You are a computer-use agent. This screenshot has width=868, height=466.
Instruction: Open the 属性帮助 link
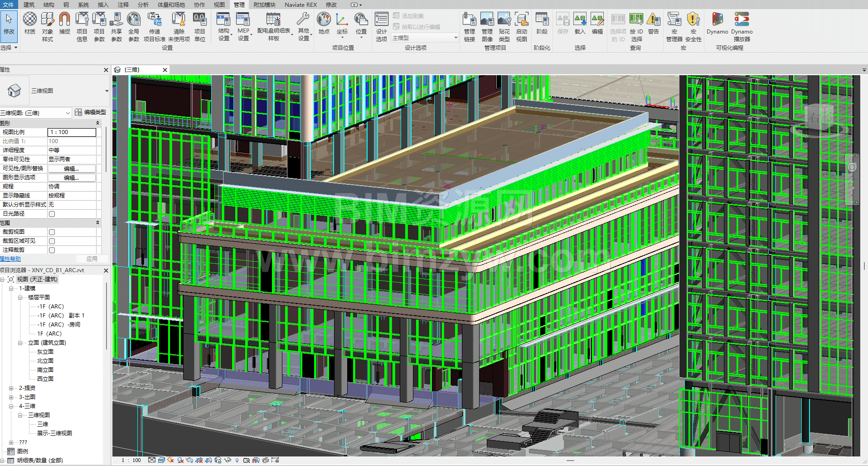10,259
